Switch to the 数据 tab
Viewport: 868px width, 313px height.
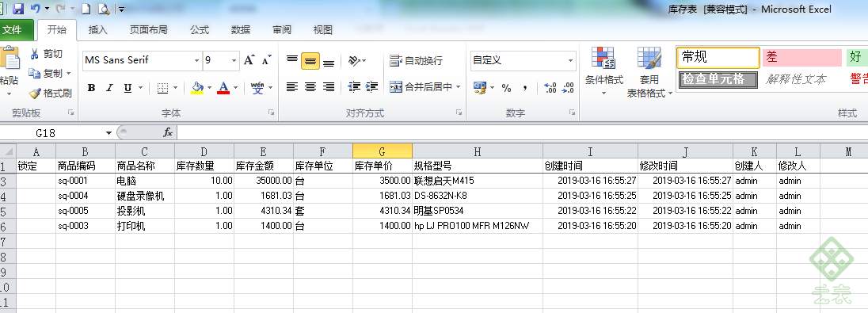coord(241,30)
